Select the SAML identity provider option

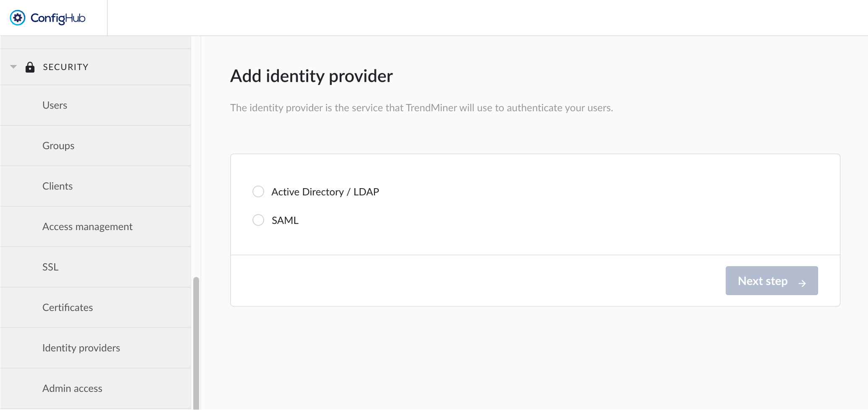[x=258, y=220]
